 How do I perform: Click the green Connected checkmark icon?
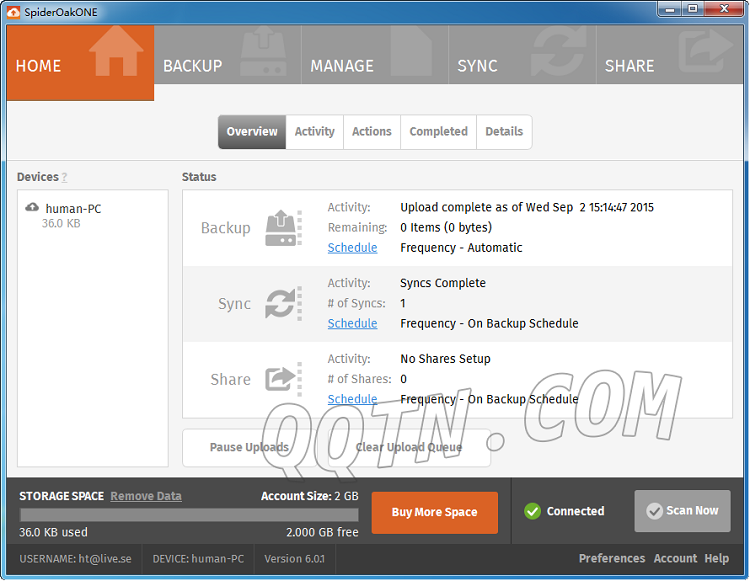532,511
